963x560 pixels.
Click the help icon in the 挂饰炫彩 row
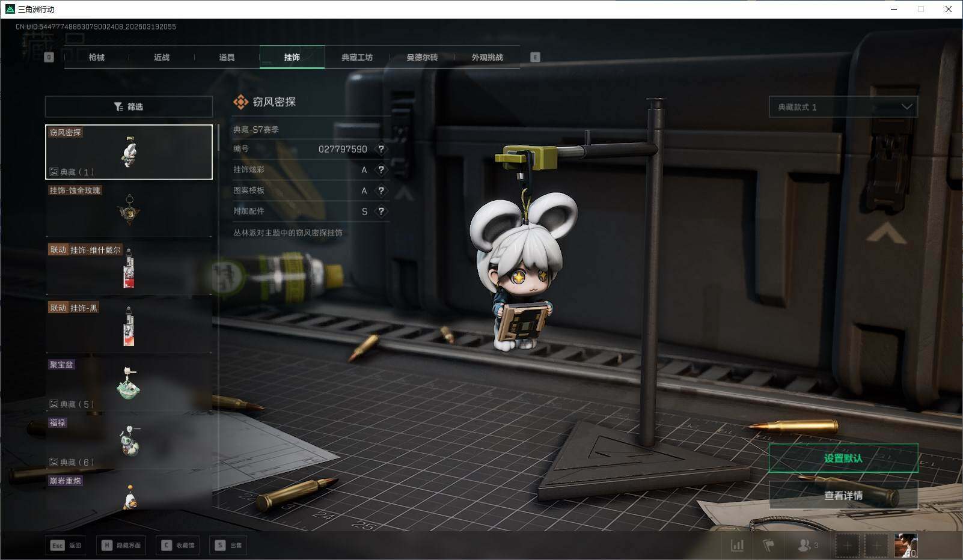[381, 170]
